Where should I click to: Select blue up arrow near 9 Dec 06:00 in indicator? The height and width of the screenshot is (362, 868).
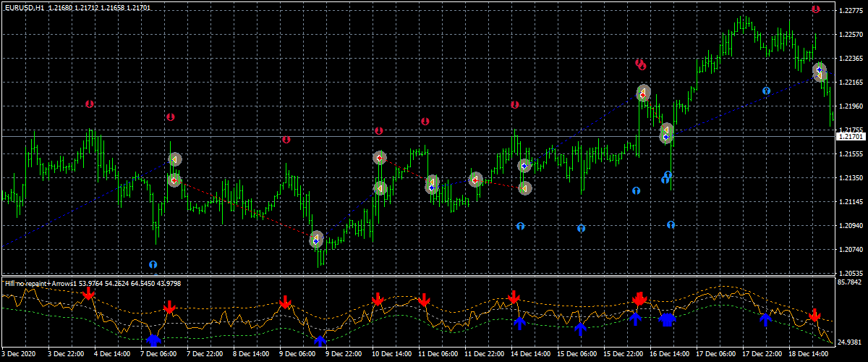point(320,340)
